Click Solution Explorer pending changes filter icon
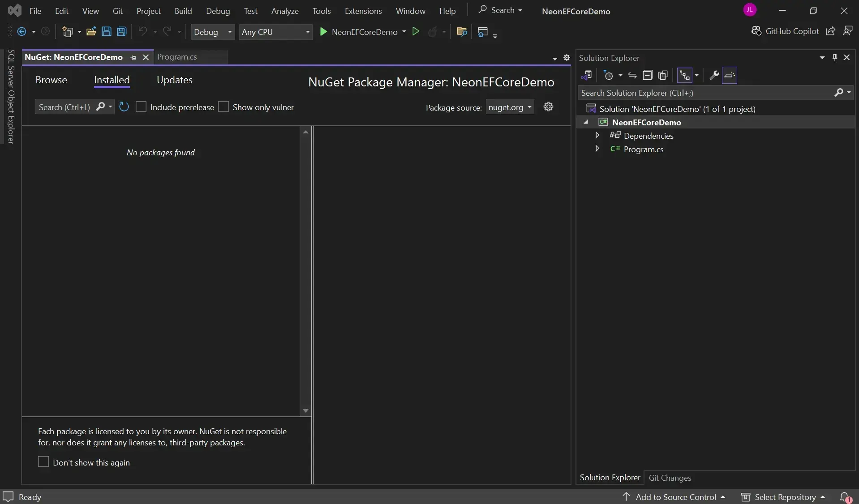859x504 pixels. pos(608,75)
